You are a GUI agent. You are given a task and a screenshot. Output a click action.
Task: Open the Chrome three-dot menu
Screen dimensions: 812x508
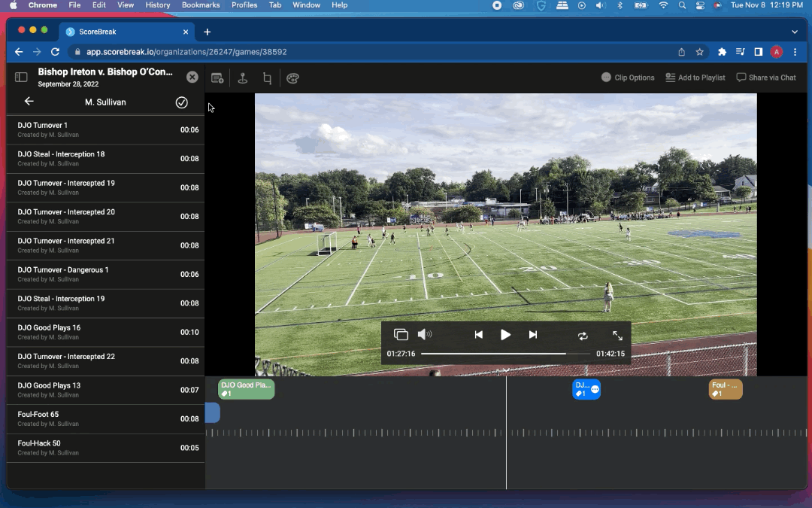pos(795,52)
